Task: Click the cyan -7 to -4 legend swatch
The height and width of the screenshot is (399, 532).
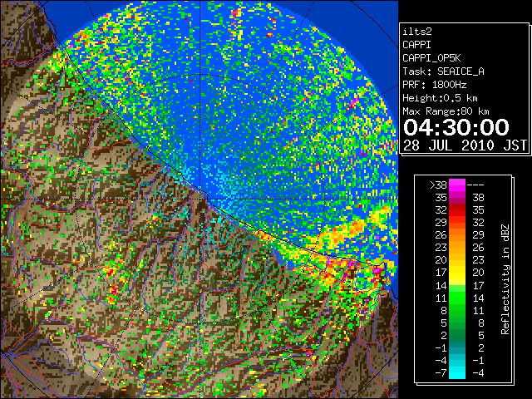Action: (457, 373)
